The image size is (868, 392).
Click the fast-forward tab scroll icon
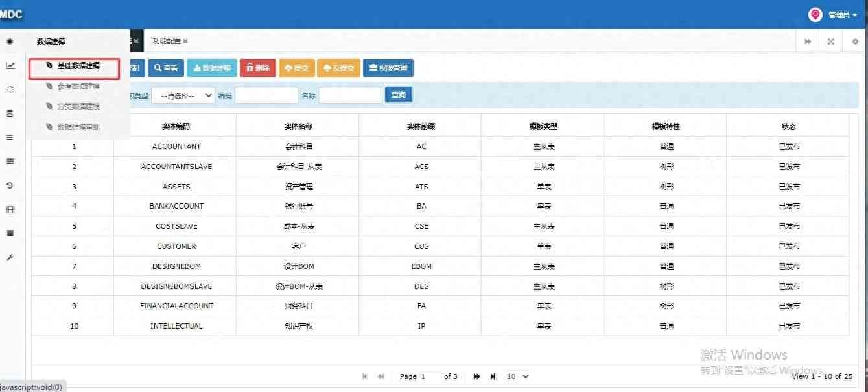pyautogui.click(x=808, y=41)
